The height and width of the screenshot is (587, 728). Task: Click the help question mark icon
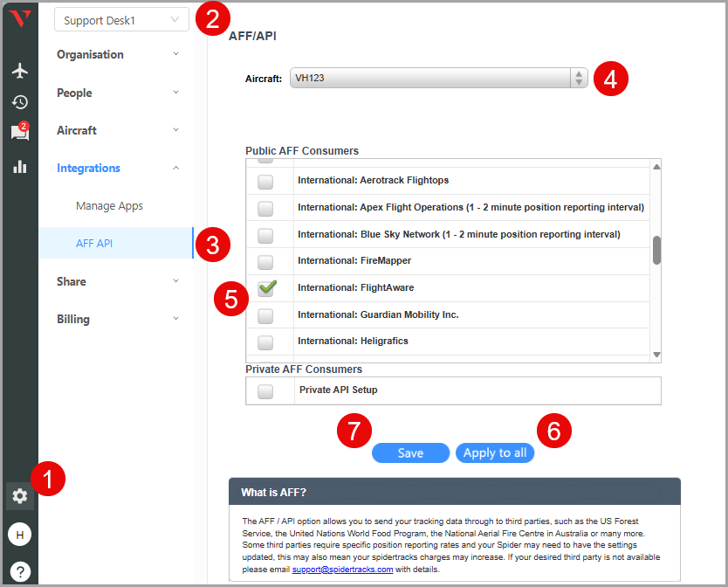[x=19, y=571]
